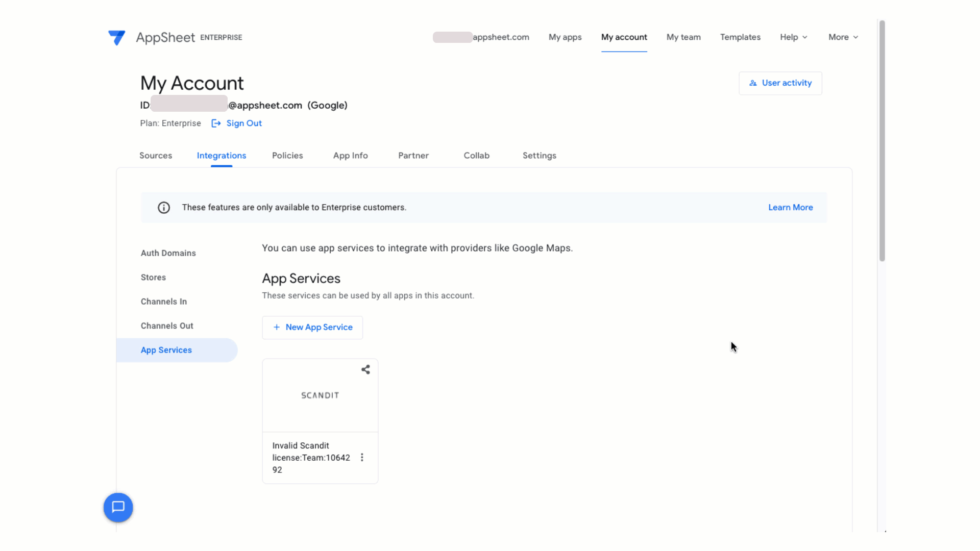Select Channels Out in sidebar
Image resolution: width=980 pixels, height=551 pixels.
click(x=167, y=326)
